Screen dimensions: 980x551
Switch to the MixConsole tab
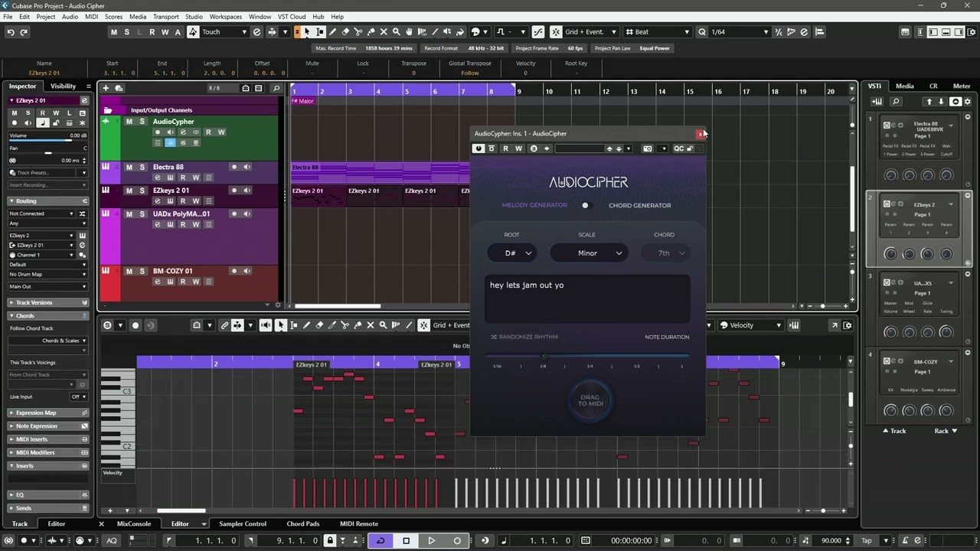134,524
